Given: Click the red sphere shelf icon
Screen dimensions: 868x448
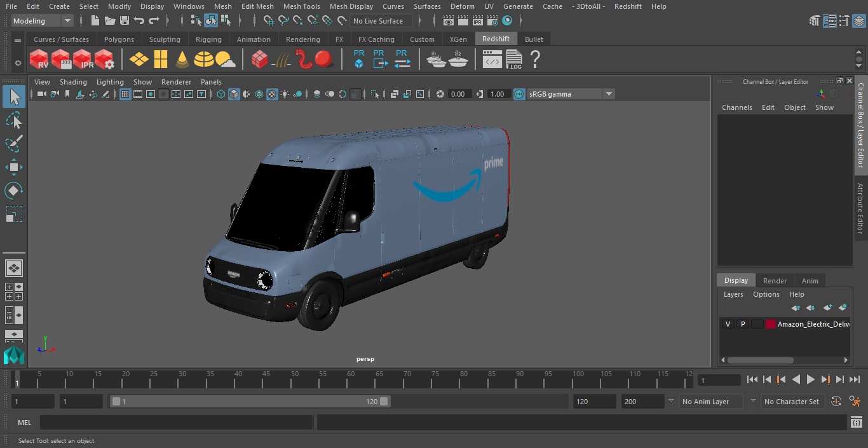Looking at the screenshot, I should [x=325, y=60].
